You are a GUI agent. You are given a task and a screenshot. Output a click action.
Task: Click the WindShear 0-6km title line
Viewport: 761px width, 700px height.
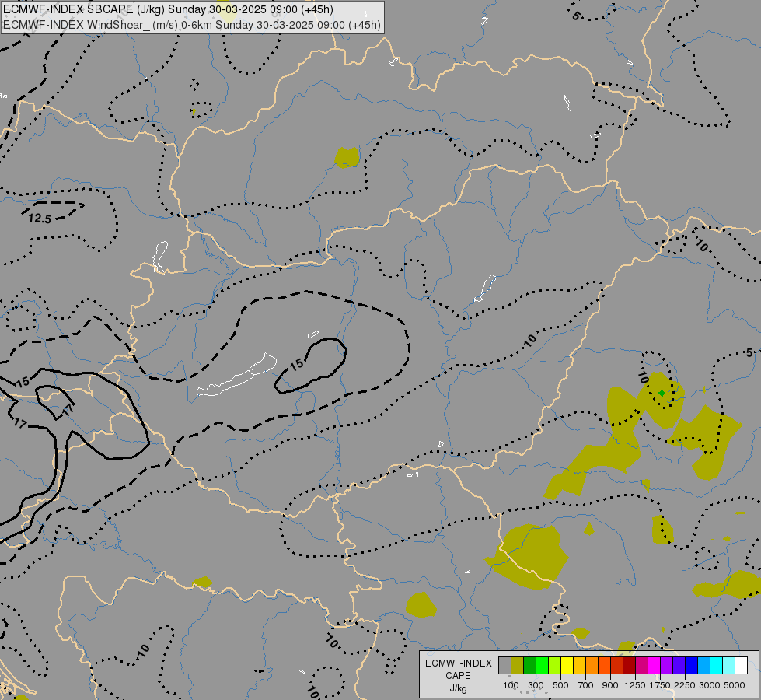tap(192, 25)
